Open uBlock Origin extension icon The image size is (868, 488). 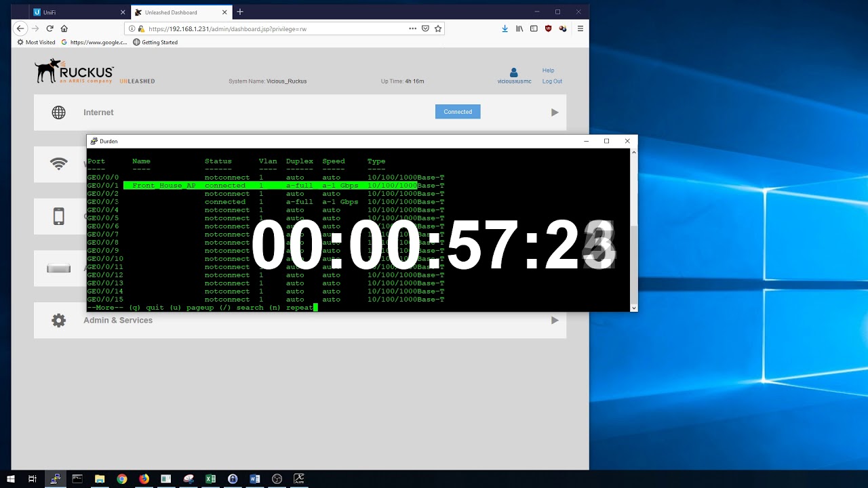coord(548,28)
